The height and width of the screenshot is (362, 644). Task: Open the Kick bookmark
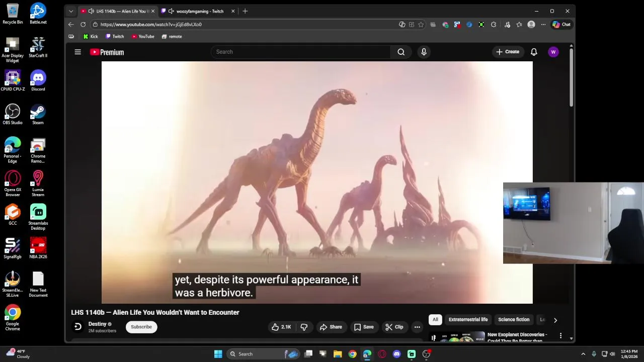91,36
